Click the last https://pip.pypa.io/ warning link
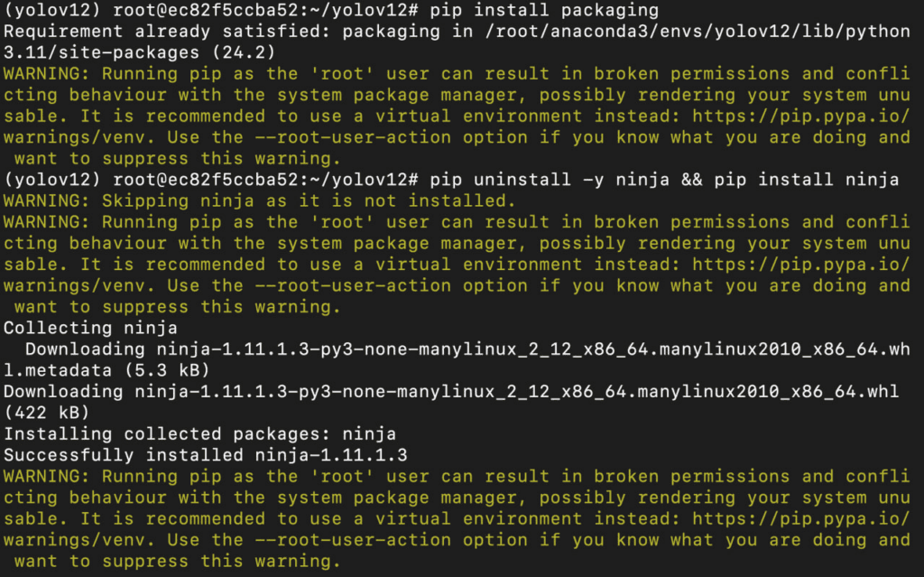 [801, 518]
